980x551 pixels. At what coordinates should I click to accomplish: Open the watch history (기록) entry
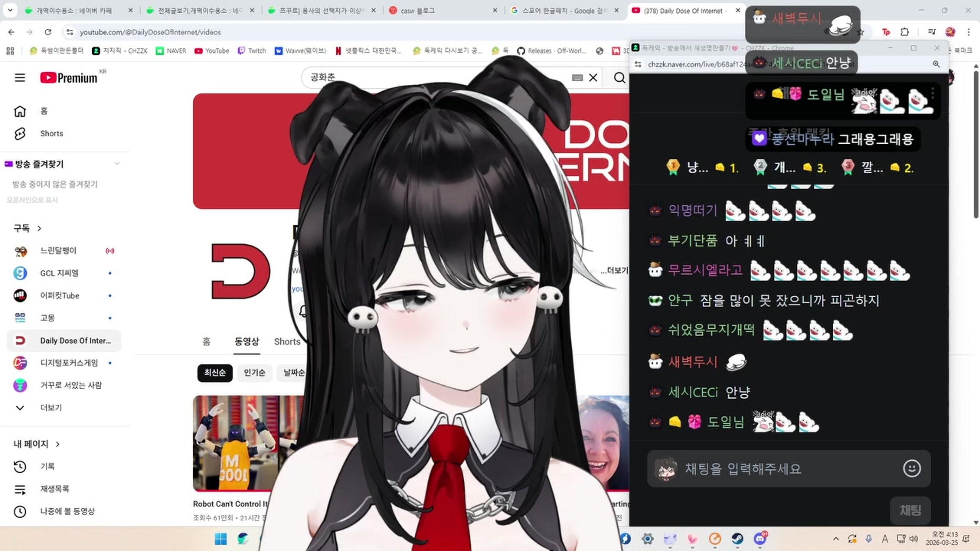pyautogui.click(x=47, y=466)
